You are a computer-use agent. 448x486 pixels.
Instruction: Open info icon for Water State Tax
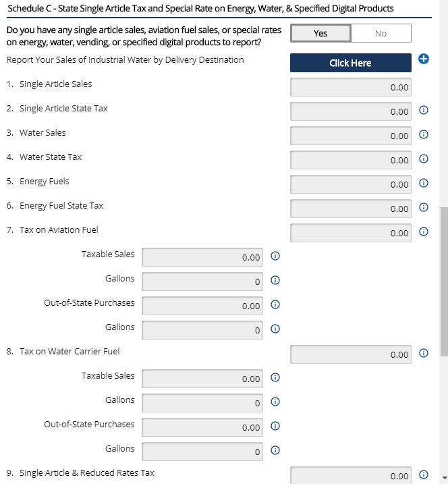(424, 159)
